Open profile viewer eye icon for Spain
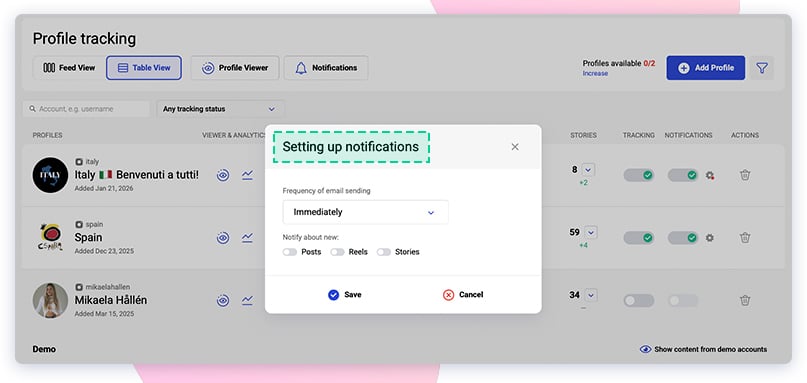The width and height of the screenshot is (807, 383). (223, 238)
